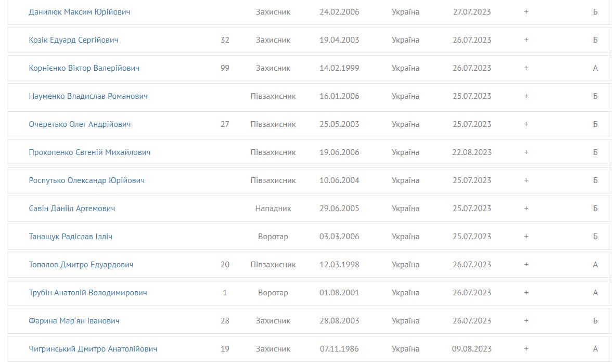
Task: Open Трубін Анатолій Володимирович player page
Action: click(88, 293)
